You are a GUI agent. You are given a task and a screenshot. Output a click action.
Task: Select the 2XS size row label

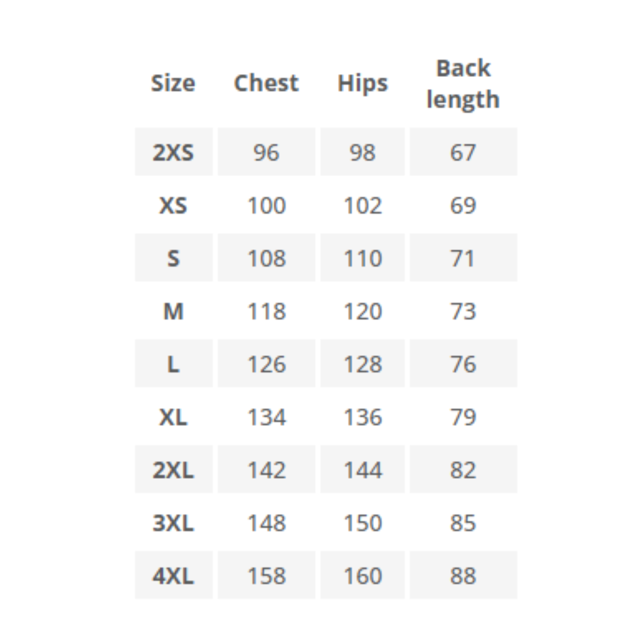(173, 152)
